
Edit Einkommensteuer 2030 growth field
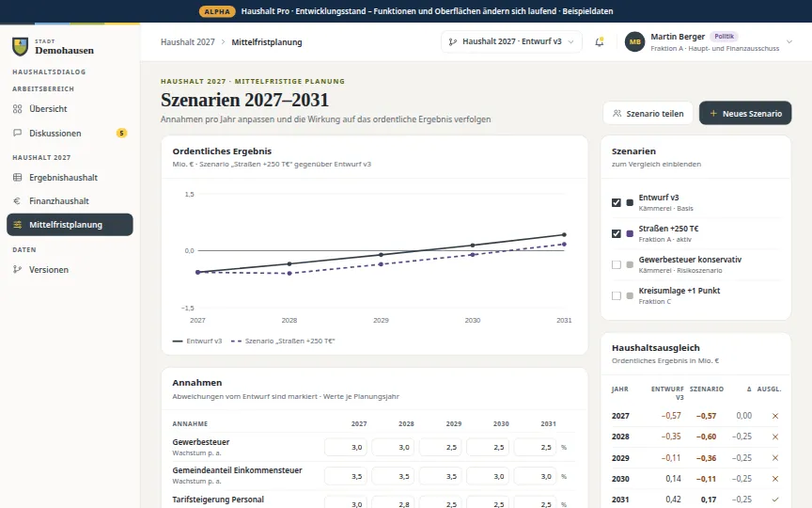[488, 476]
